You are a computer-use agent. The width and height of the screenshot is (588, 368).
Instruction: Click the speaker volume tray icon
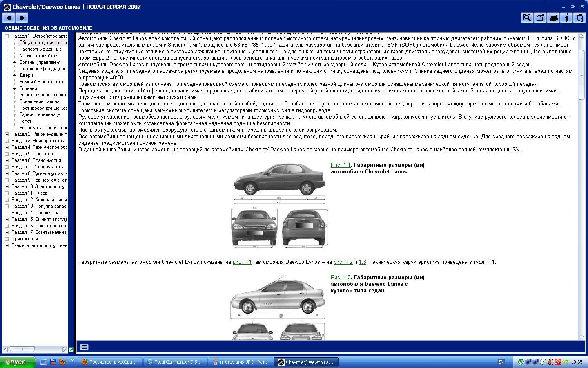click(543, 362)
